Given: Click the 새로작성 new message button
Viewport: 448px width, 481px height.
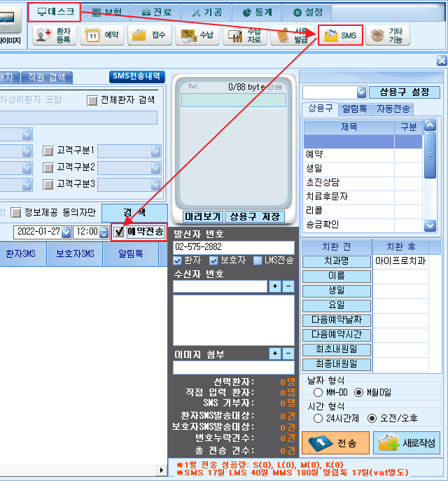Looking at the screenshot, I should coord(407,442).
